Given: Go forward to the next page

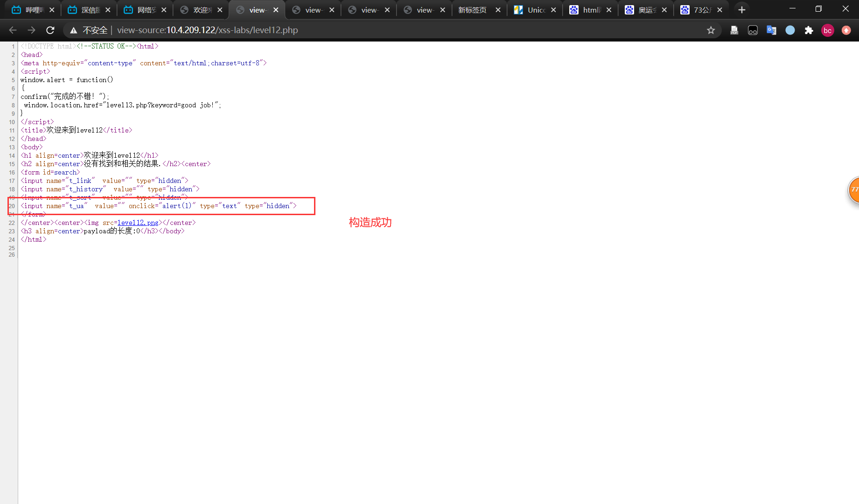Looking at the screenshot, I should pos(31,30).
